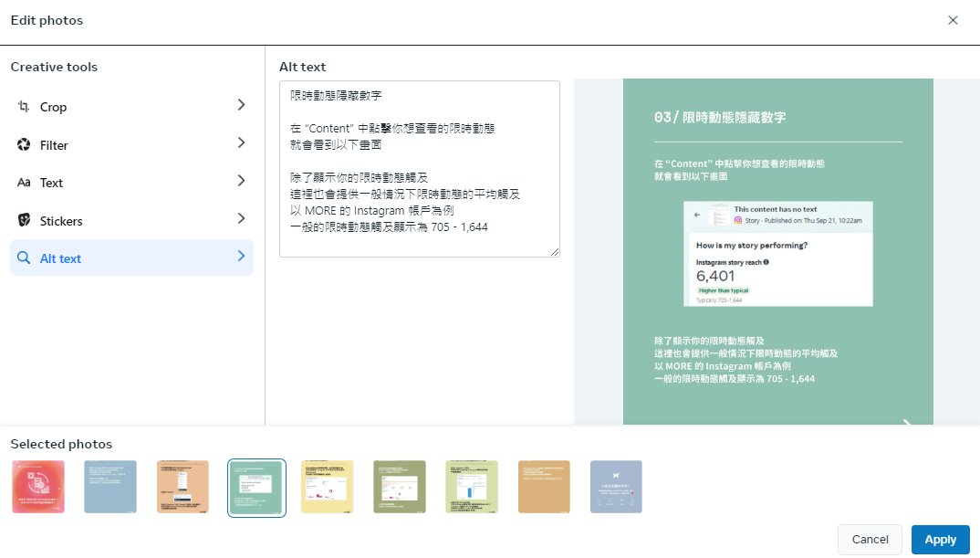980x558 pixels.
Task: Expand the Stickers tool chevron
Action: [x=241, y=219]
